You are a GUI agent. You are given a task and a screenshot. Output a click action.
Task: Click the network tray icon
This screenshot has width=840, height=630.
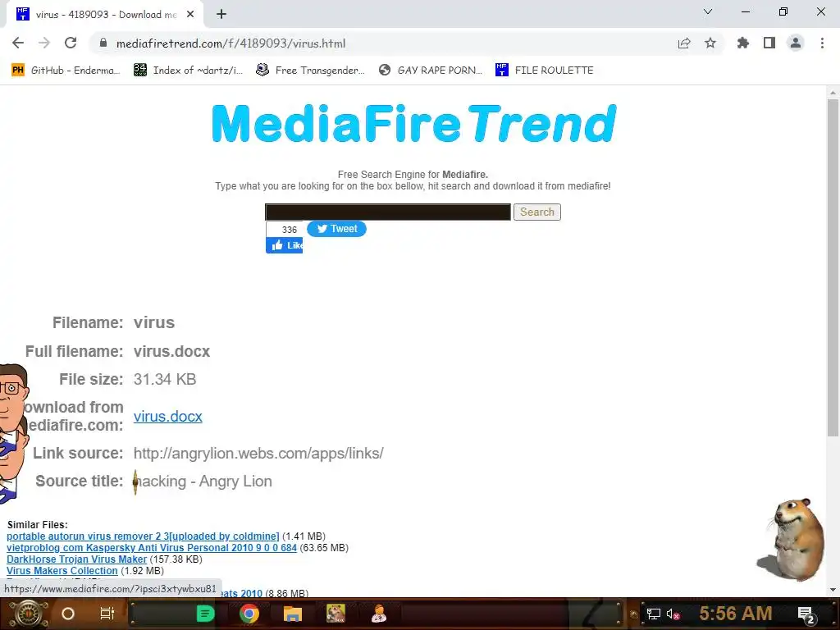point(654,614)
